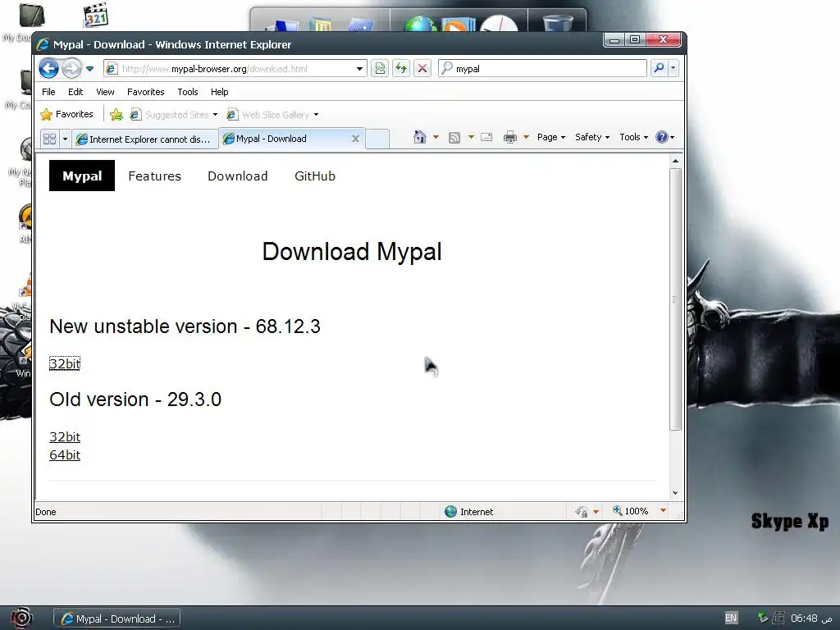Open the File menu
The width and height of the screenshot is (840, 630).
click(48, 92)
